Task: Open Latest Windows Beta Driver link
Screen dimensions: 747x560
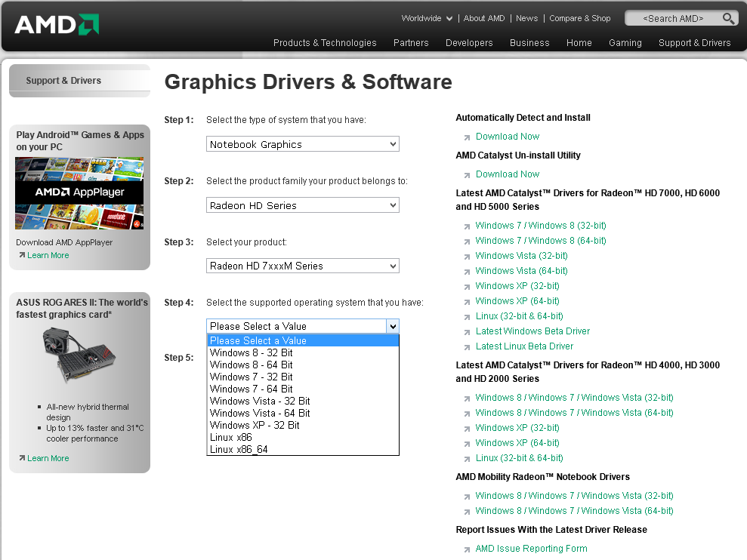Action: tap(532, 331)
